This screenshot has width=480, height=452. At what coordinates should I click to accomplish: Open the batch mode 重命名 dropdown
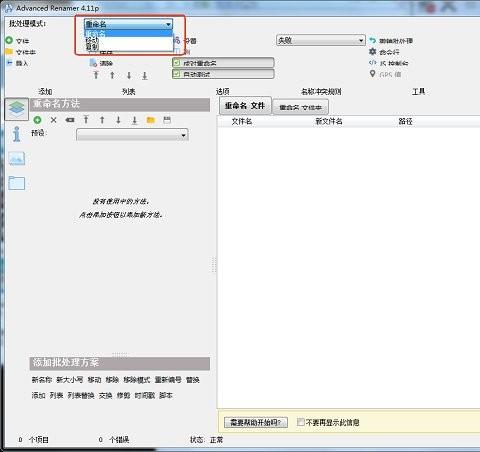(128, 24)
